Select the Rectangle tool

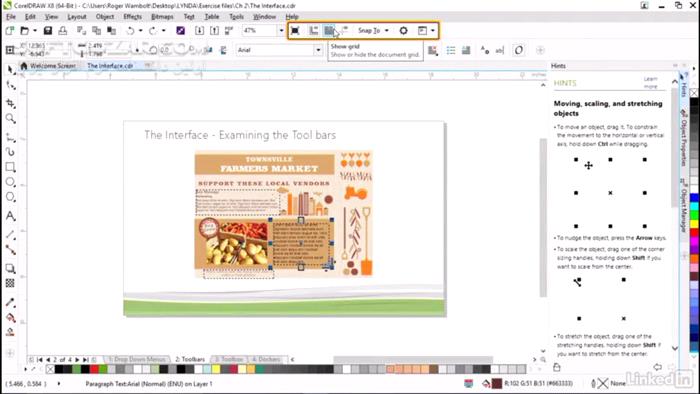point(10,167)
